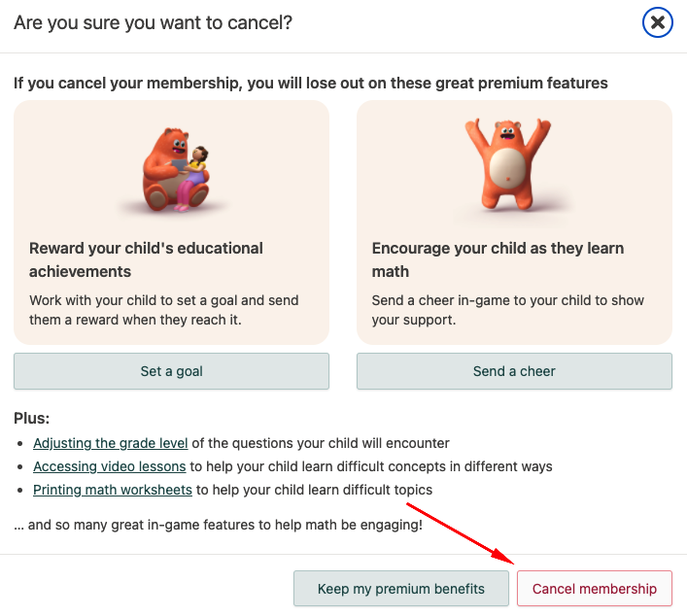Viewport: 687px width, 616px height.
Task: Click the questions your child will encounter text
Action: [x=321, y=443]
